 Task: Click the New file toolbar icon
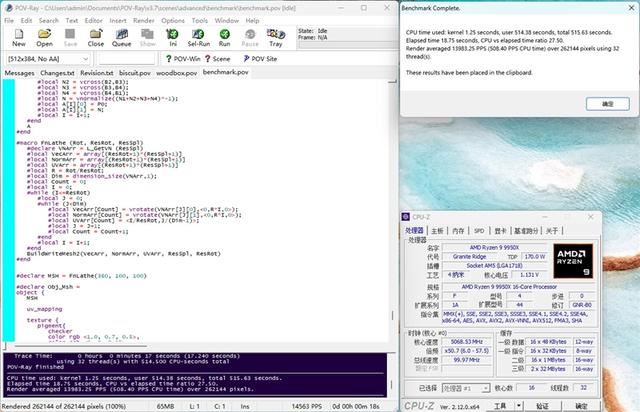tap(18, 38)
